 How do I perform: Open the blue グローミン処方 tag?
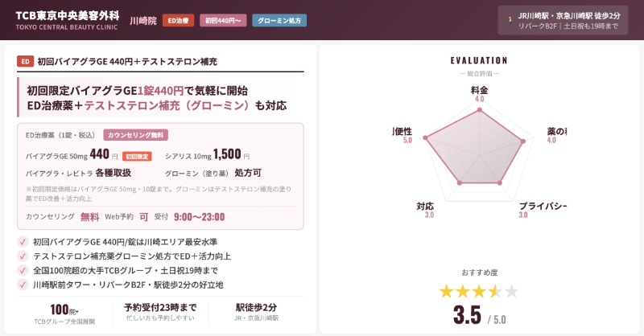tap(279, 20)
